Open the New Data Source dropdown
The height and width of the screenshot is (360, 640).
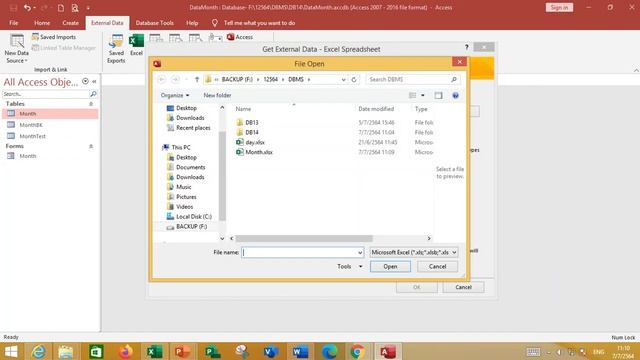click(17, 49)
